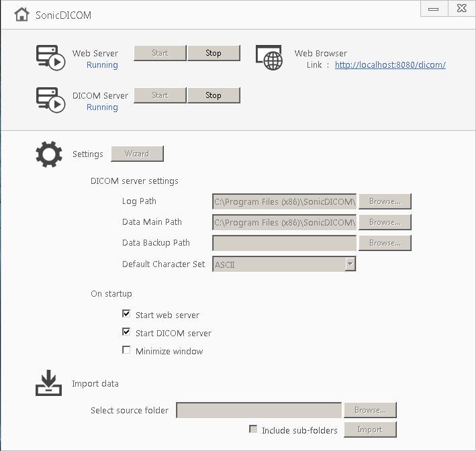Click the Import data label
The image size is (476, 451).
(x=95, y=384)
